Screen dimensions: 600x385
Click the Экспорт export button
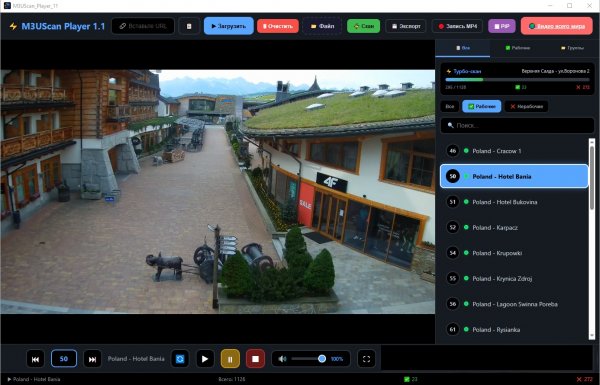406,26
